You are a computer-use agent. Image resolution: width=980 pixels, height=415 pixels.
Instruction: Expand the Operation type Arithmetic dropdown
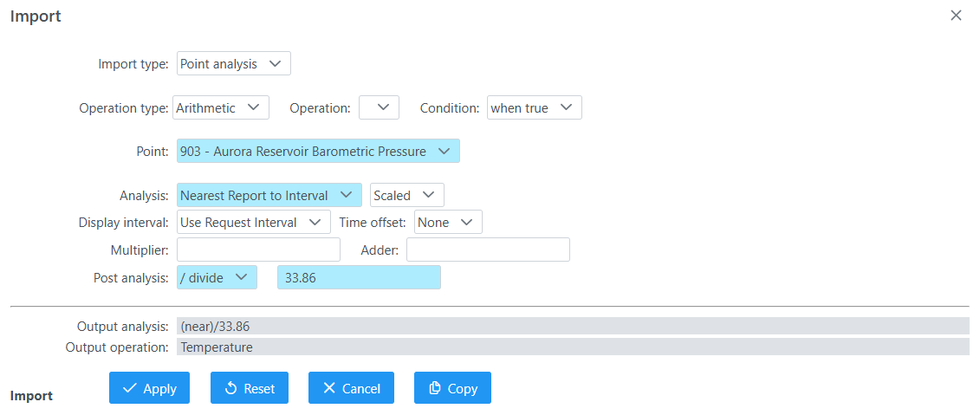221,107
